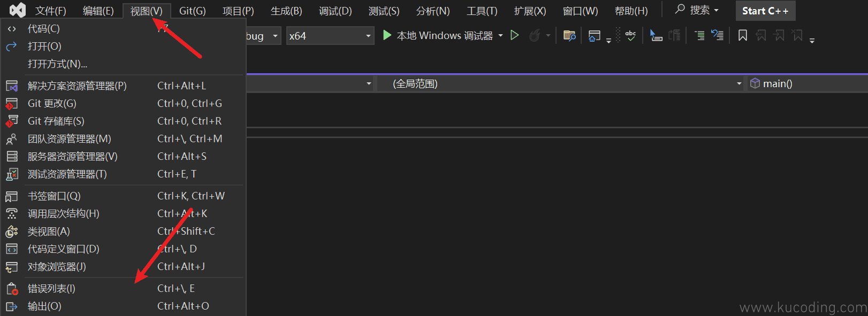Open the 调试(D) menu
Viewport: 868px width, 316px height.
point(336,11)
